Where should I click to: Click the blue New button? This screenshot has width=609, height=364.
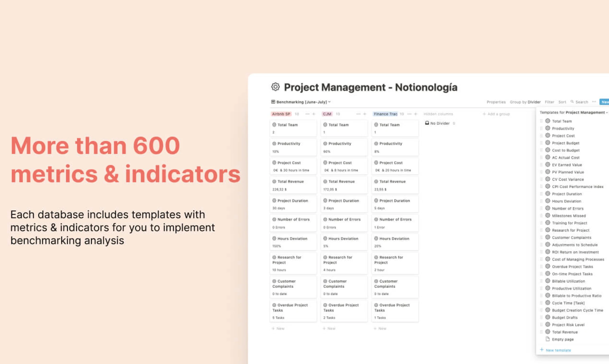605,102
